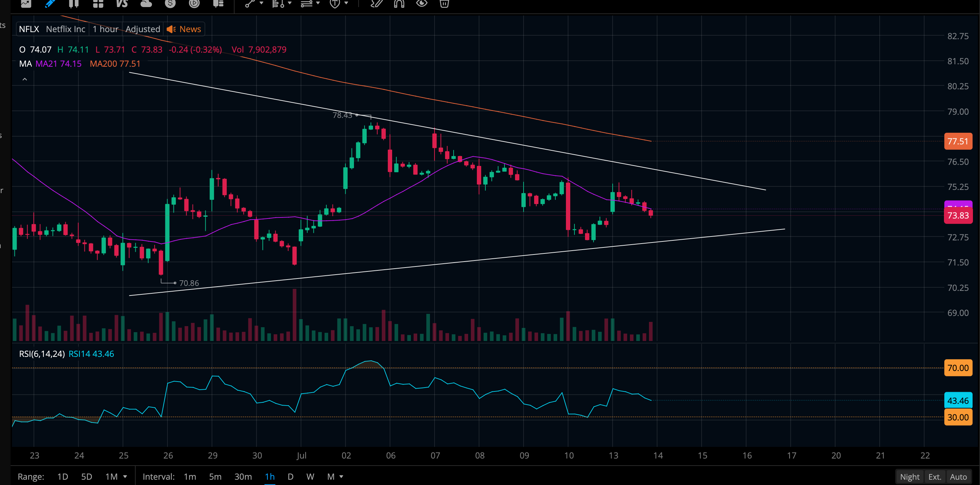
Task: Click the RSI(6,14,24) indicator label
Action: tap(42, 354)
